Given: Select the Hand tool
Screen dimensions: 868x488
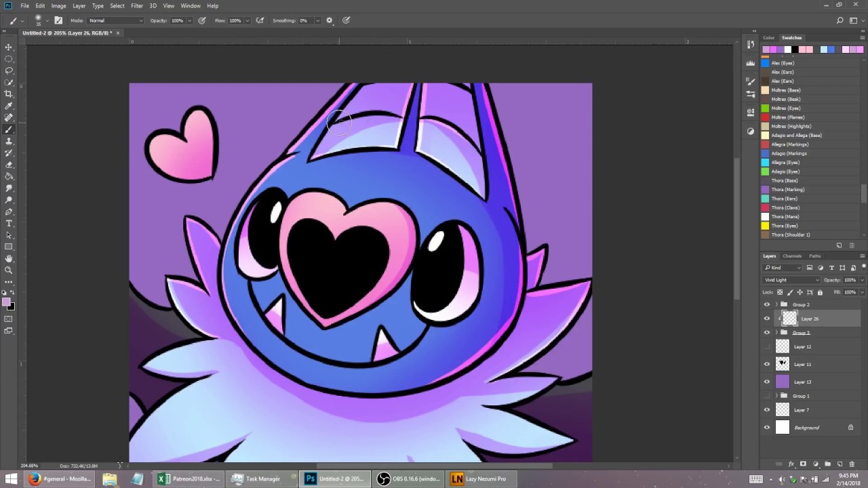Looking at the screenshot, I should click(x=9, y=258).
